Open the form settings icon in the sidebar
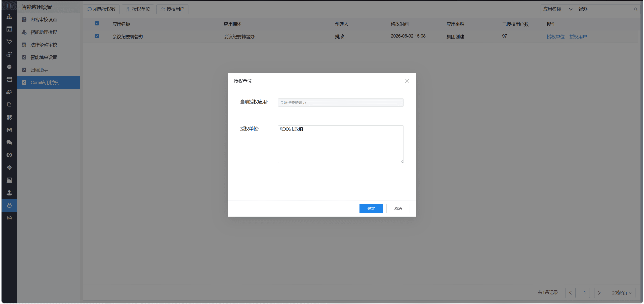The height and width of the screenshot is (304, 644). click(9, 29)
